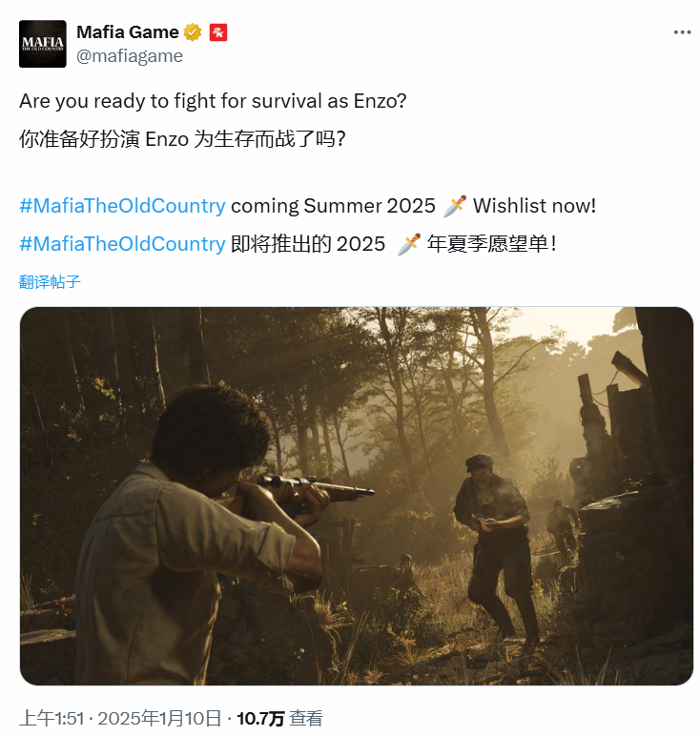Click dagger emoji beside "Wishlist now!"
This screenshot has width=700, height=736.
coord(455,206)
